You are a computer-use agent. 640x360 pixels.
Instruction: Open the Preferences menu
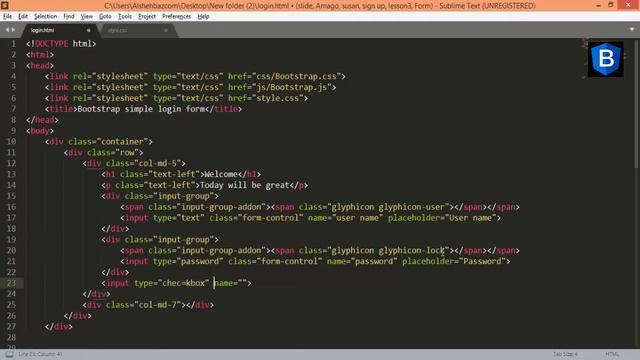point(176,16)
